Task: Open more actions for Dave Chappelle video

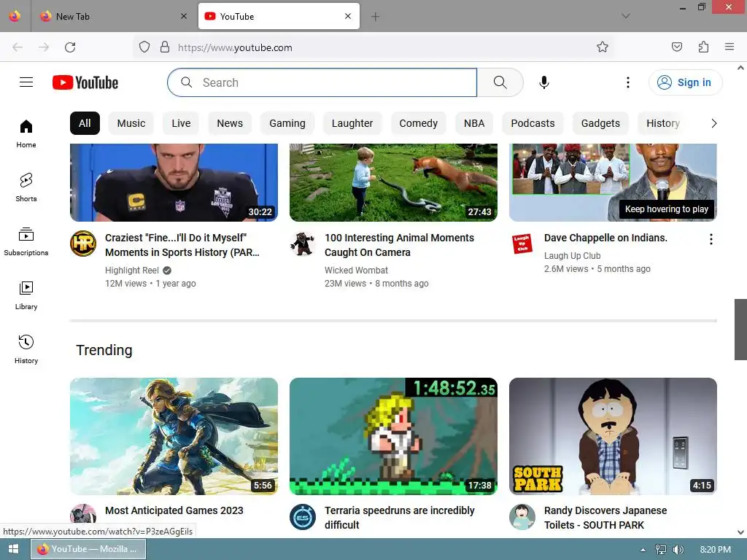Action: pos(711,239)
